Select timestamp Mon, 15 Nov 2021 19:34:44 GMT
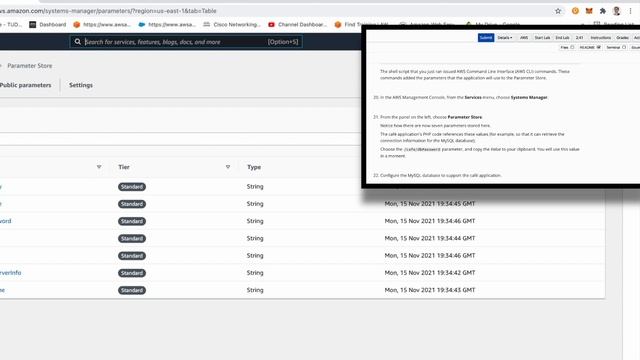 pyautogui.click(x=430, y=238)
